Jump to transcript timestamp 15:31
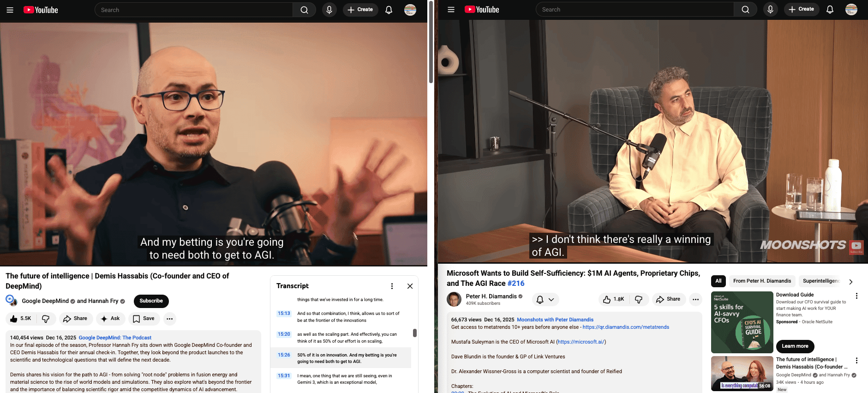Screen dimensions: 868x393 (284, 376)
